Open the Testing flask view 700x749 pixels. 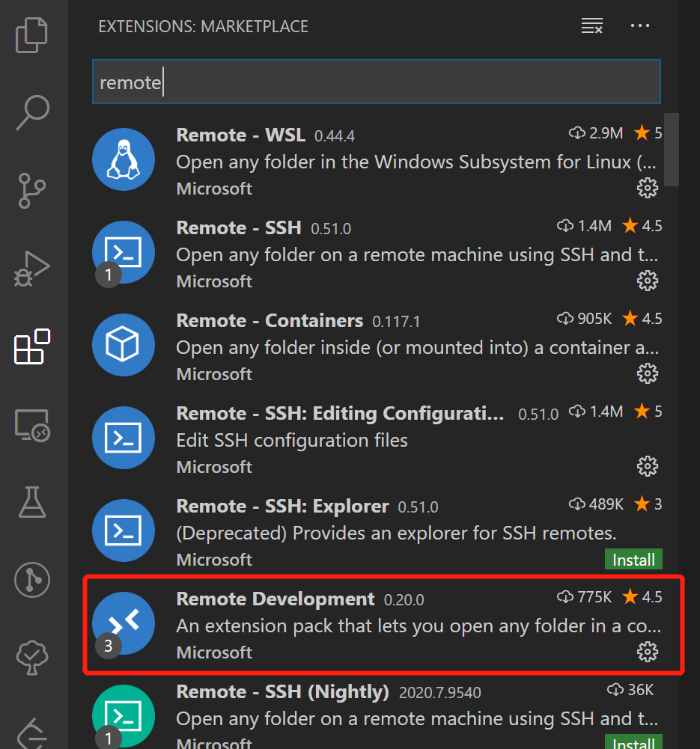(x=32, y=502)
